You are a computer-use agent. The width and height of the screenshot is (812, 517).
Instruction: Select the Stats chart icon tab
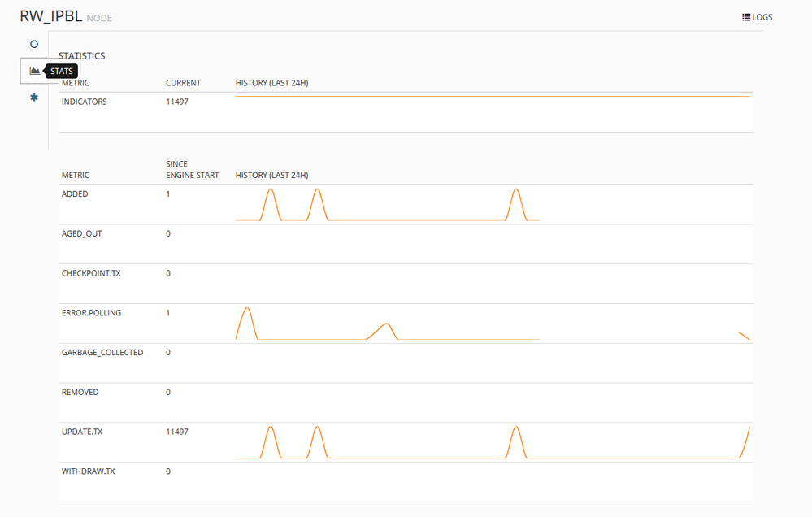(x=34, y=71)
